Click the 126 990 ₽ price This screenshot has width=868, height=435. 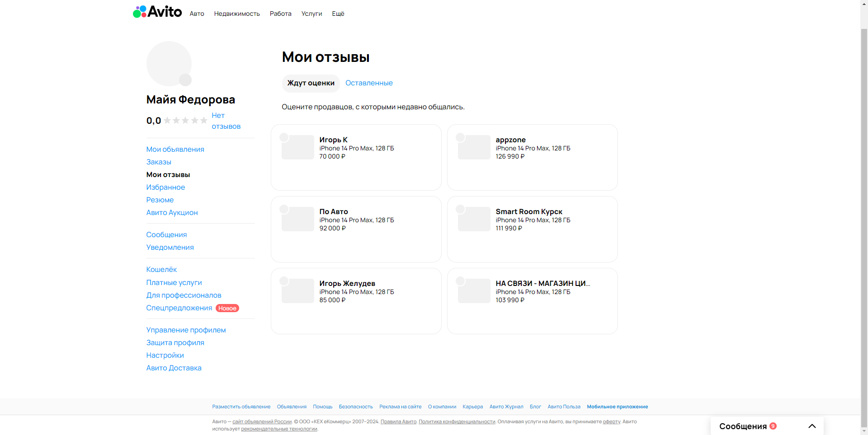click(x=510, y=157)
